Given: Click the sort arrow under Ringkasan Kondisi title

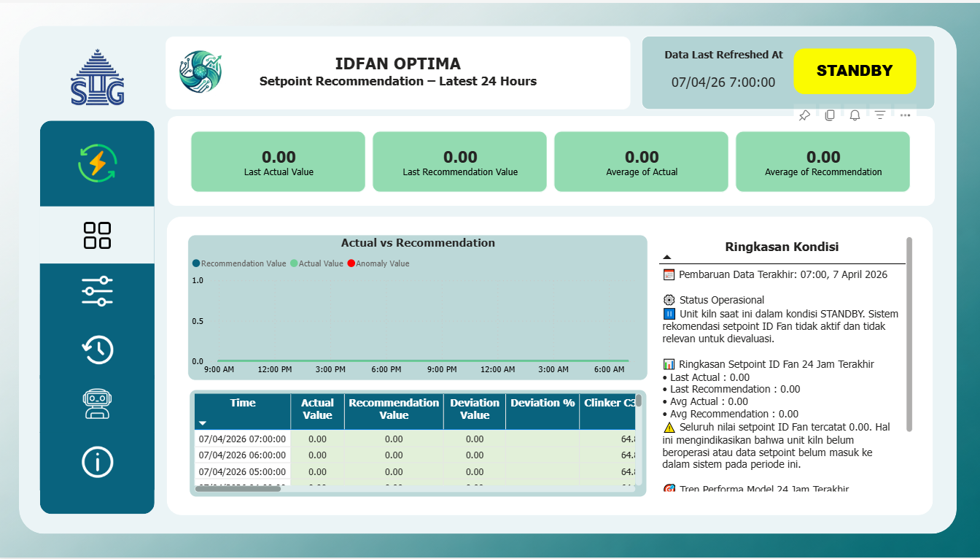Looking at the screenshot, I should pos(667,257).
